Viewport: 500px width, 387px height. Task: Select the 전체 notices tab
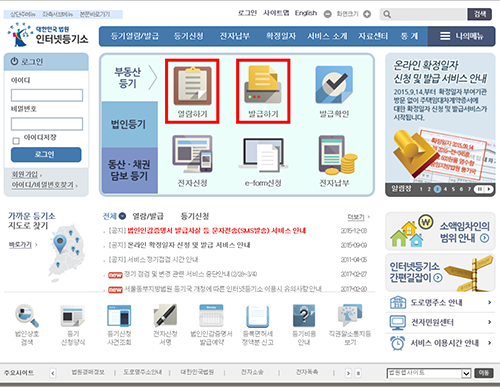click(x=114, y=216)
